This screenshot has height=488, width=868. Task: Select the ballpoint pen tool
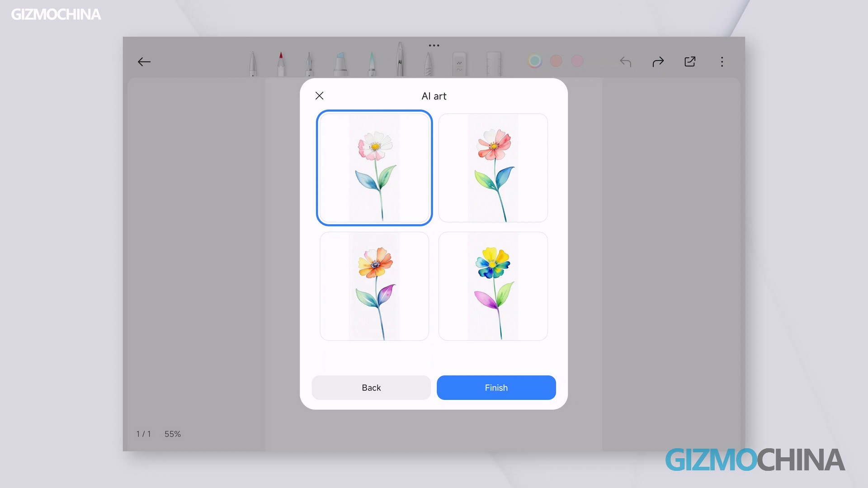pyautogui.click(x=253, y=64)
